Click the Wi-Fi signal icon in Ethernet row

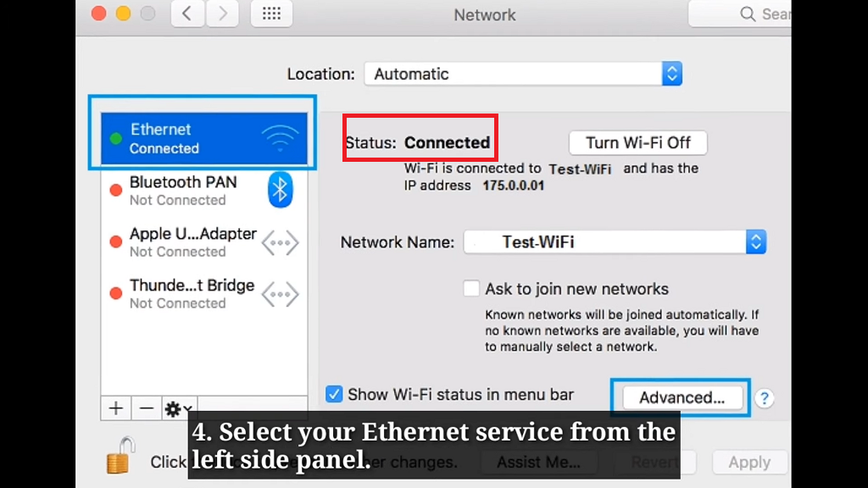pos(280,138)
